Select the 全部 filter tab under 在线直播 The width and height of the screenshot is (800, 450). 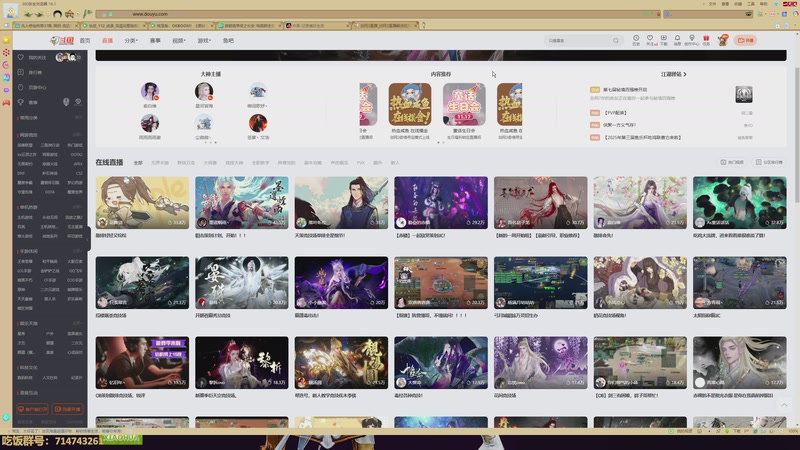(x=138, y=163)
